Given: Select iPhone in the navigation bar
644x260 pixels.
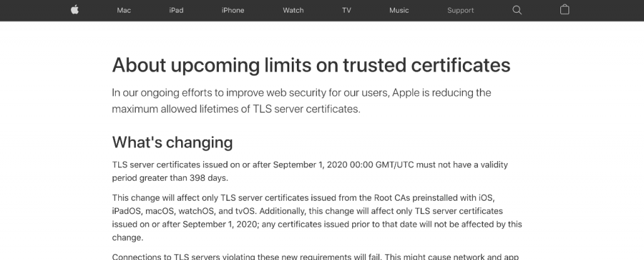Looking at the screenshot, I should pos(233,10).
